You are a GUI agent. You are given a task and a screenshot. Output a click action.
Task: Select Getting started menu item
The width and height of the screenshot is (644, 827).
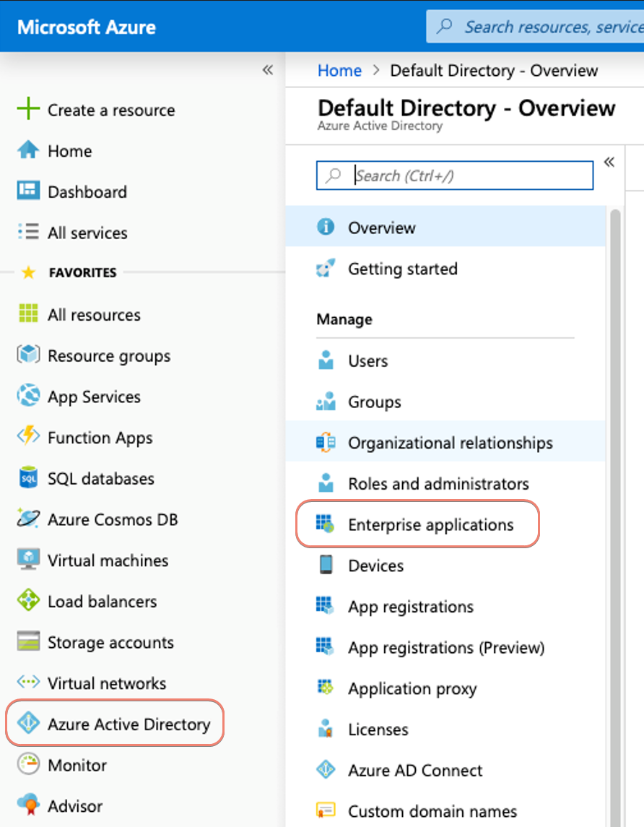coord(445,268)
